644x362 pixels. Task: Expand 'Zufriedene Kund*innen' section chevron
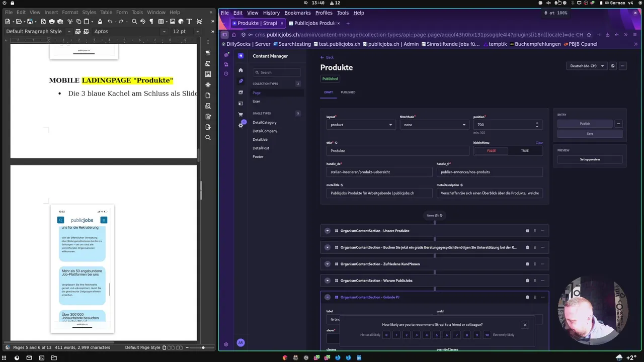(x=328, y=264)
